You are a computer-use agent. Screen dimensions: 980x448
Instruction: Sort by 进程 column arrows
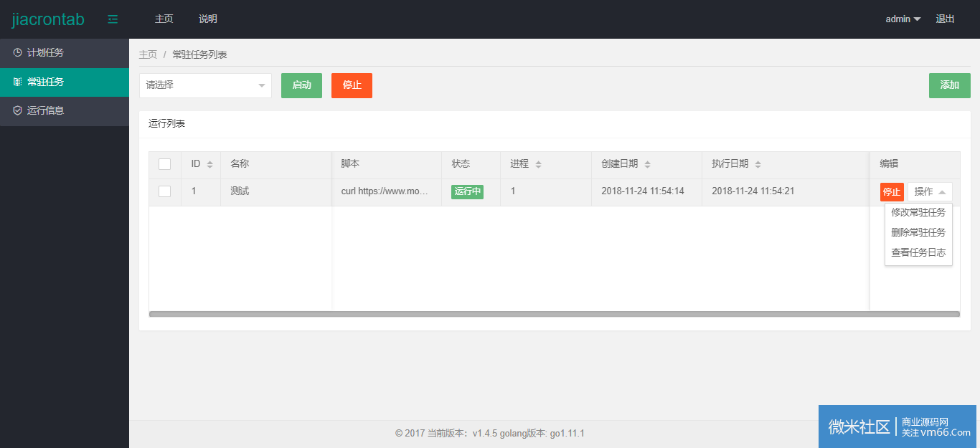[x=538, y=164]
